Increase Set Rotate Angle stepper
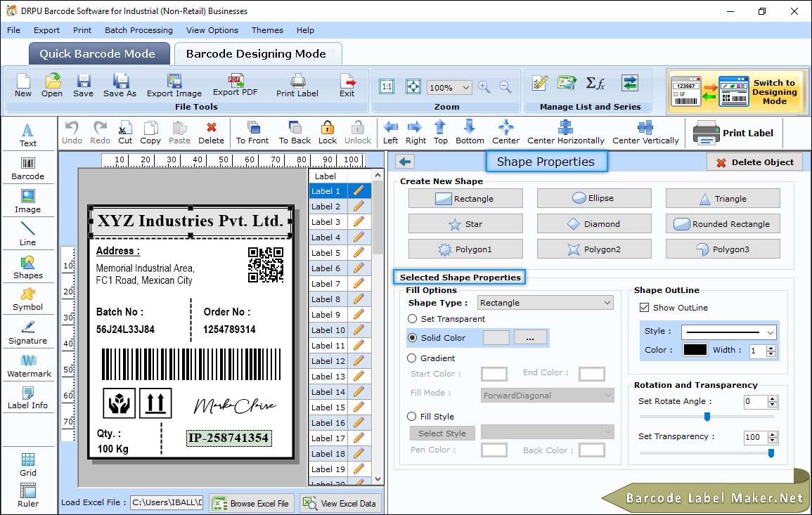This screenshot has height=515, width=812. coord(773,398)
